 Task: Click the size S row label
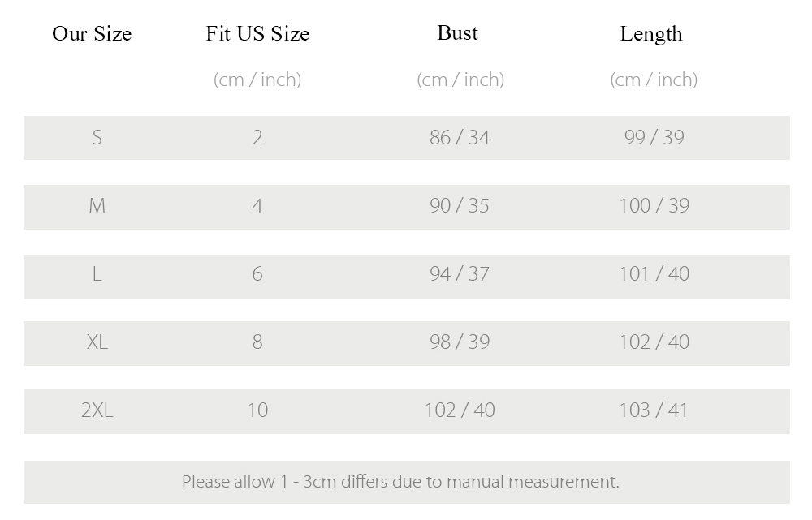click(x=97, y=138)
